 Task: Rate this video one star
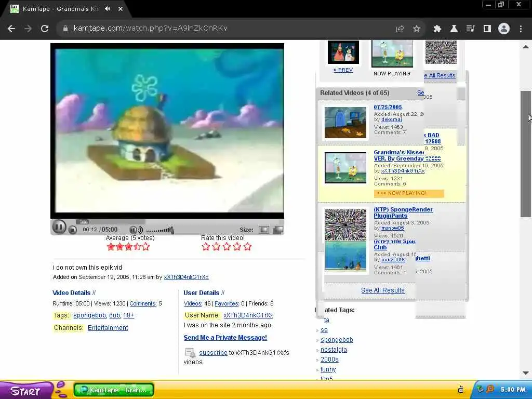206,247
